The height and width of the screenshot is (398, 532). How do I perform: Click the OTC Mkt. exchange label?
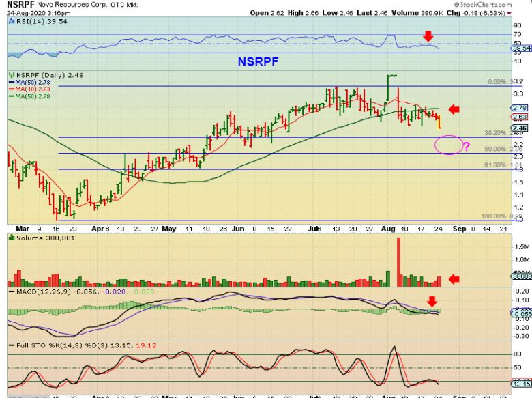pyautogui.click(x=124, y=5)
